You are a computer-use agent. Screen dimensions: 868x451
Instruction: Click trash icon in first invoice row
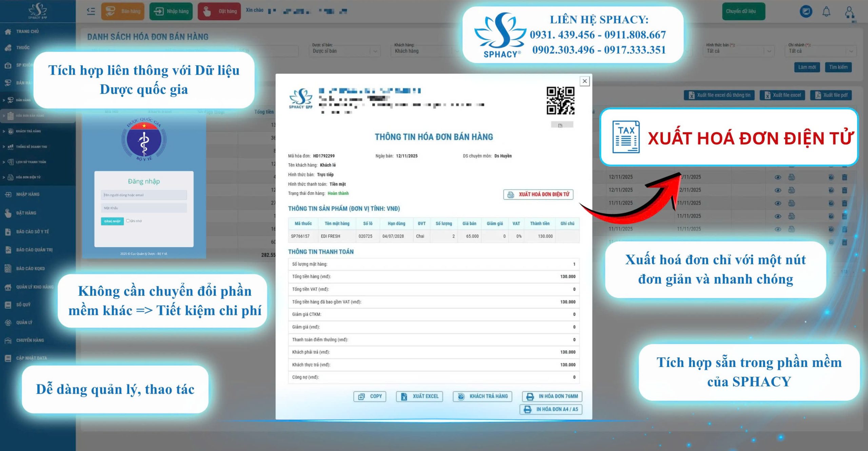coord(844,177)
